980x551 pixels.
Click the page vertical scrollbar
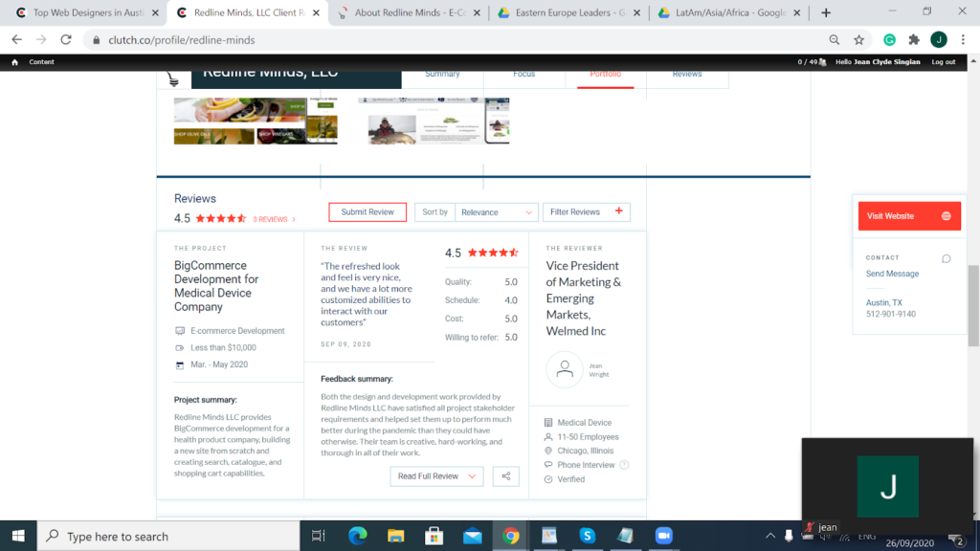(x=973, y=305)
